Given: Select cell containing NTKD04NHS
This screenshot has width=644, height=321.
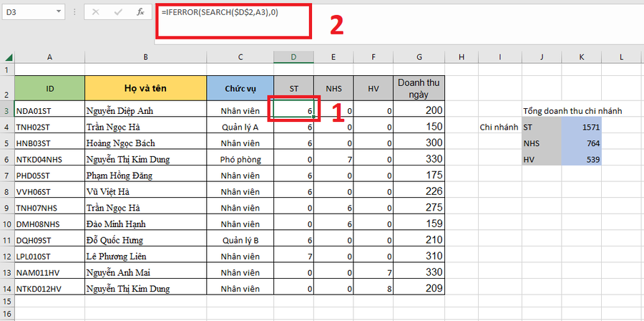Looking at the screenshot, I should pyautogui.click(x=49, y=159).
